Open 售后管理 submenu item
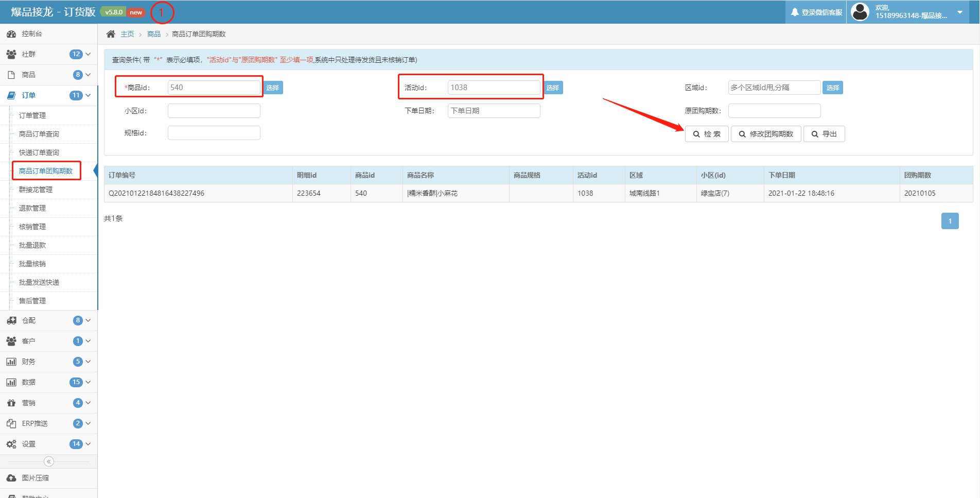 coord(32,301)
